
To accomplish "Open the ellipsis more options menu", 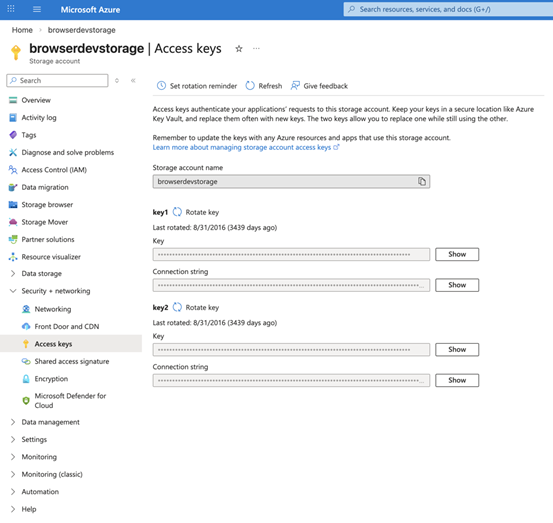I will 256,48.
